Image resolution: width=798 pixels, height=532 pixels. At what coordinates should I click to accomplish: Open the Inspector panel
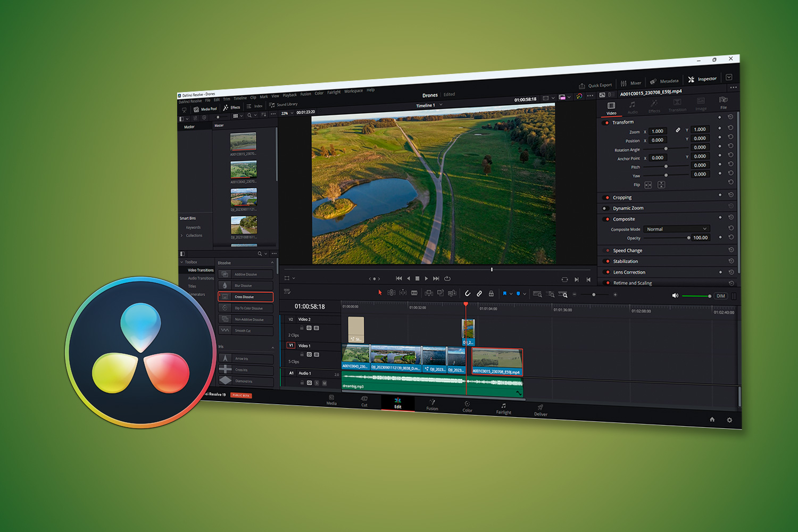coord(706,79)
